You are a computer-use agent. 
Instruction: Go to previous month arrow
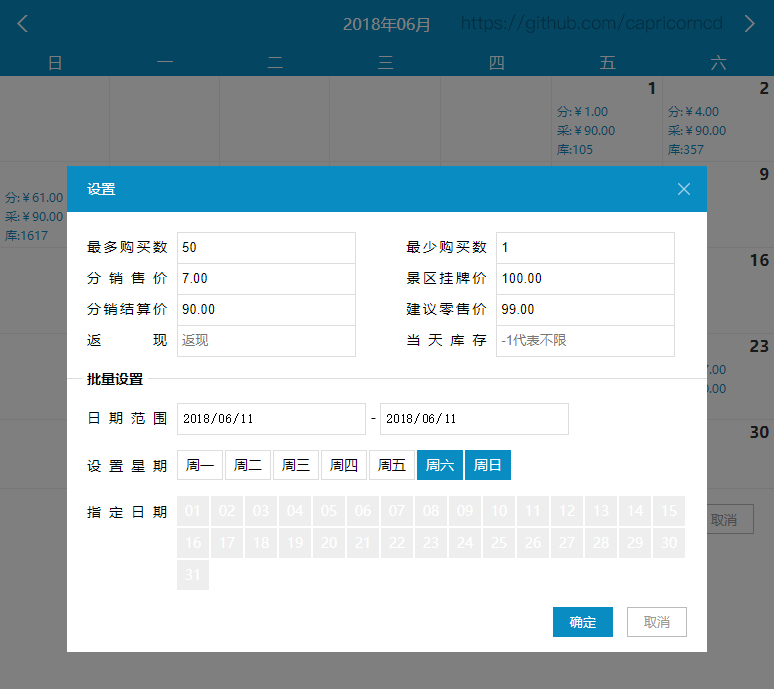23,24
